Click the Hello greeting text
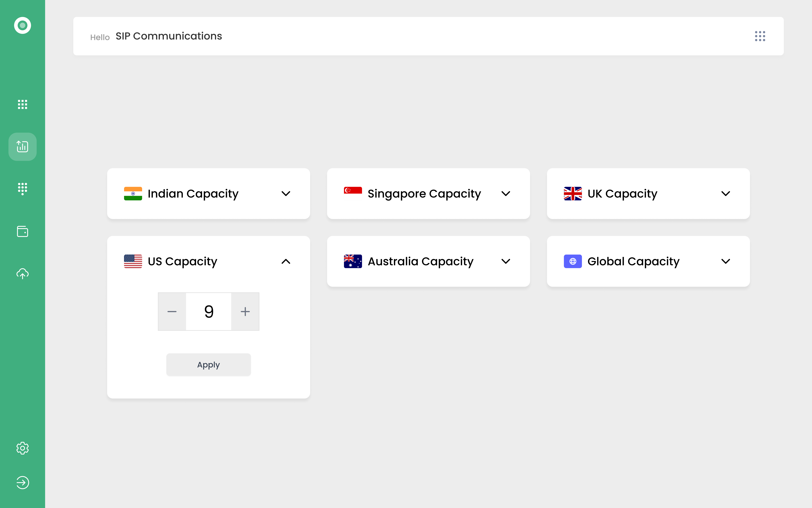This screenshot has width=812, height=508. click(100, 37)
